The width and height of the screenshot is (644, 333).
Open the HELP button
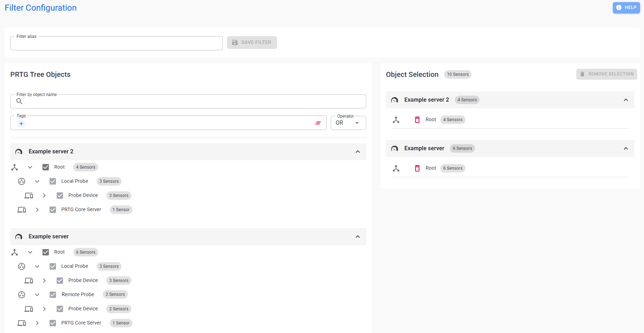(626, 7)
